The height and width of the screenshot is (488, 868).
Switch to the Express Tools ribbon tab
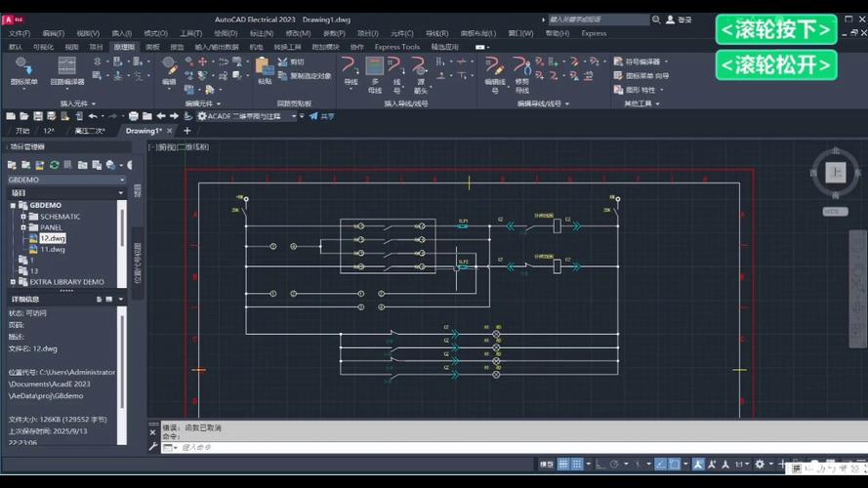(x=397, y=47)
